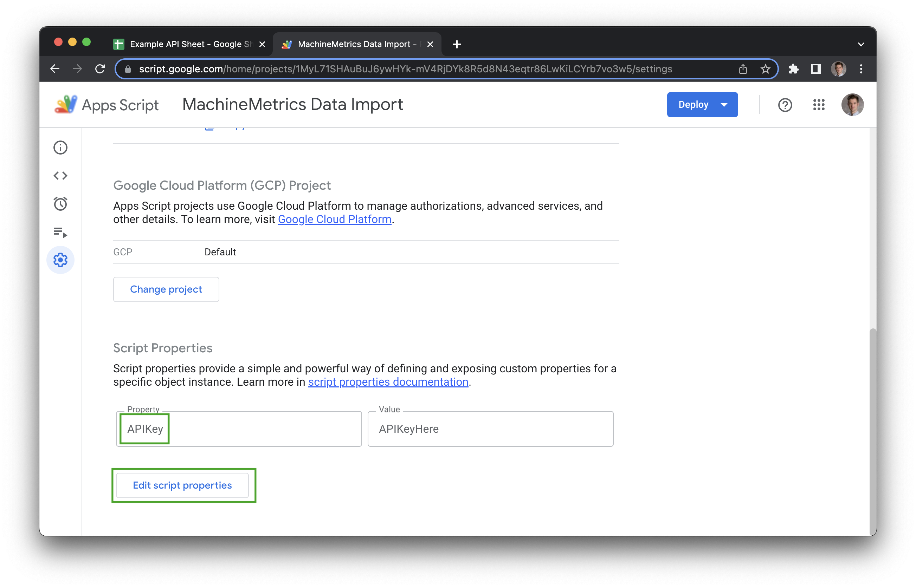Click the Chrome extensions puzzle icon
Viewport: 916px width, 588px height.
pyautogui.click(x=793, y=69)
